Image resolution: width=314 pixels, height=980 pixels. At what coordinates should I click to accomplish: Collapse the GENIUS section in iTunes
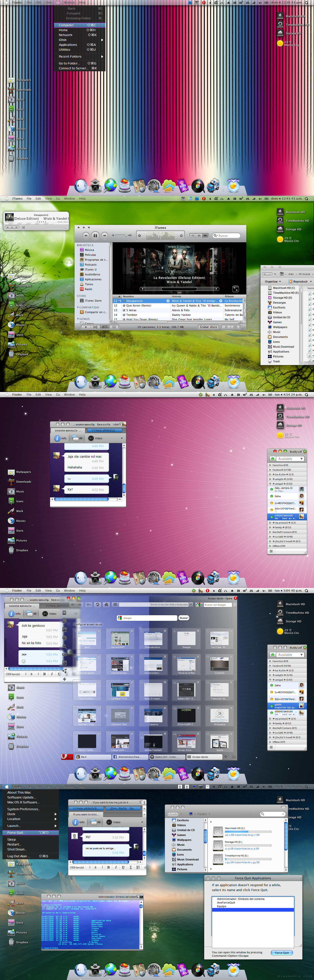click(78, 319)
